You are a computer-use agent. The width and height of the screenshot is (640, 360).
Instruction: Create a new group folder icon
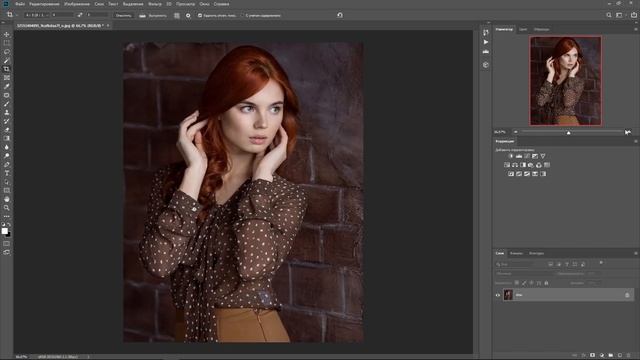(x=611, y=356)
